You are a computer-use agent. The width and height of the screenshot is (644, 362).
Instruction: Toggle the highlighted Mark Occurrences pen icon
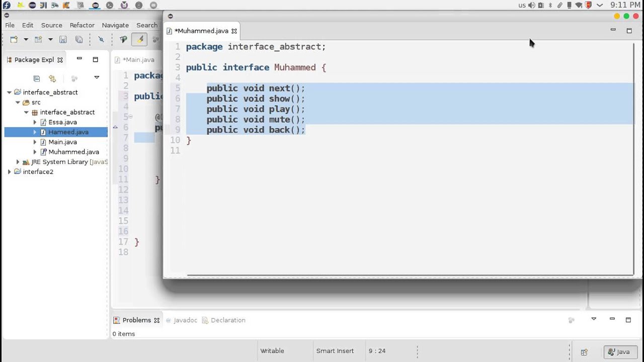point(139,39)
